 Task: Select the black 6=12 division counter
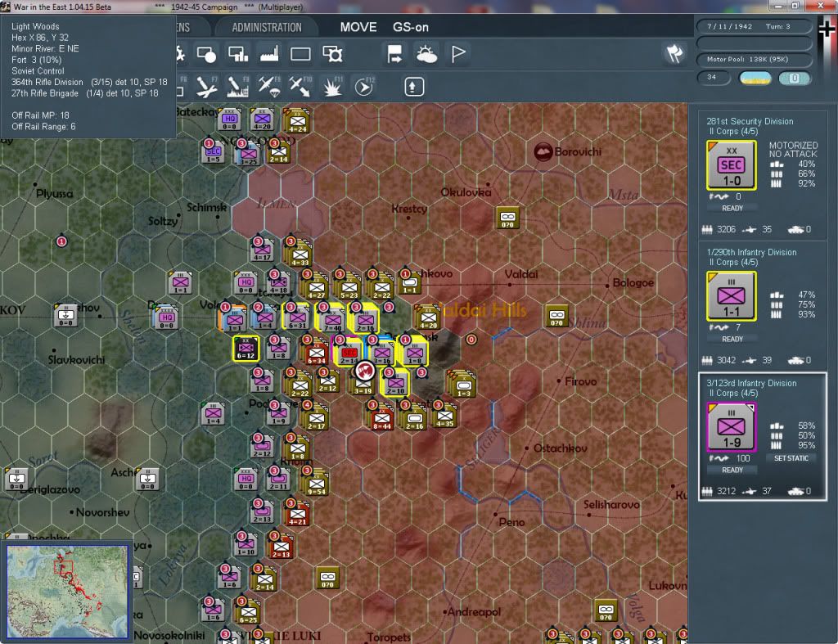pyautogui.click(x=246, y=349)
